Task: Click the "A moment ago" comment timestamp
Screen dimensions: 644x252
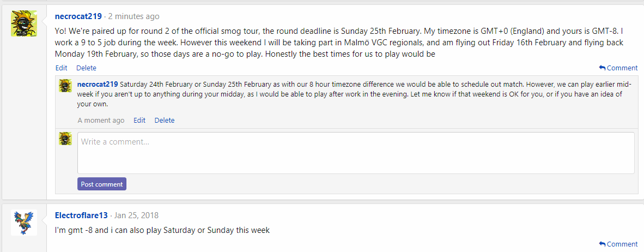Action: click(x=101, y=121)
